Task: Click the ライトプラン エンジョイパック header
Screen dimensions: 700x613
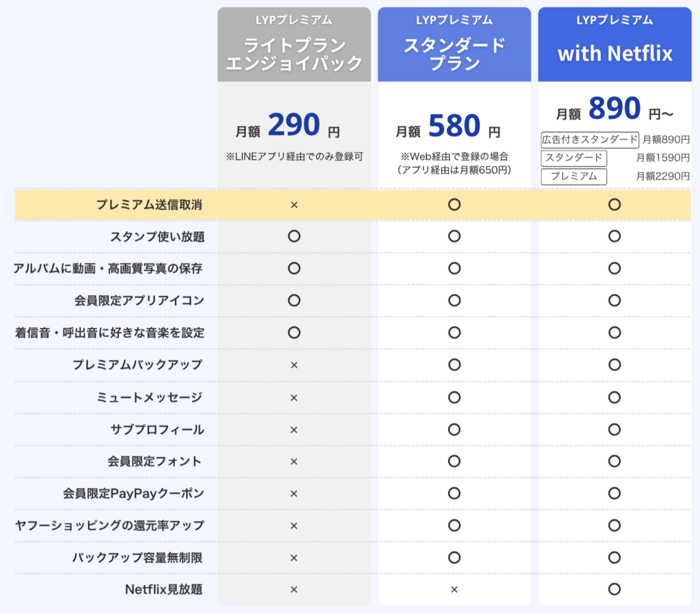Action: click(294, 45)
